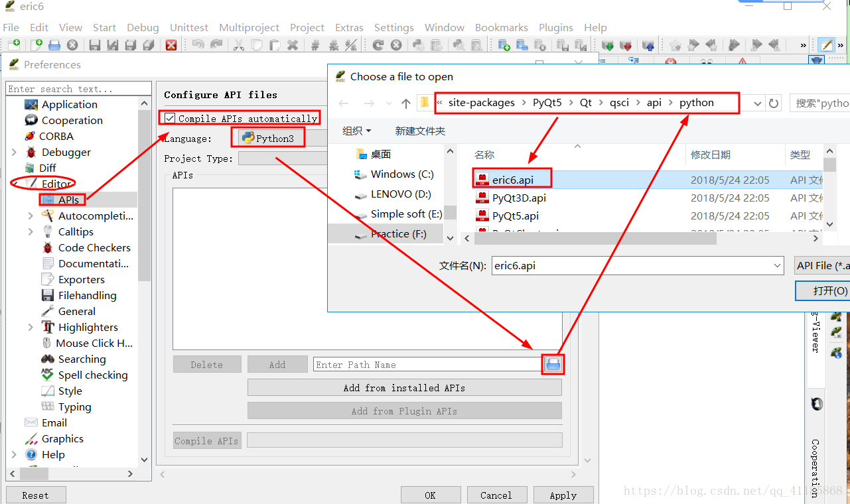Open the Extras menu
This screenshot has height=504, width=850.
tap(349, 28)
